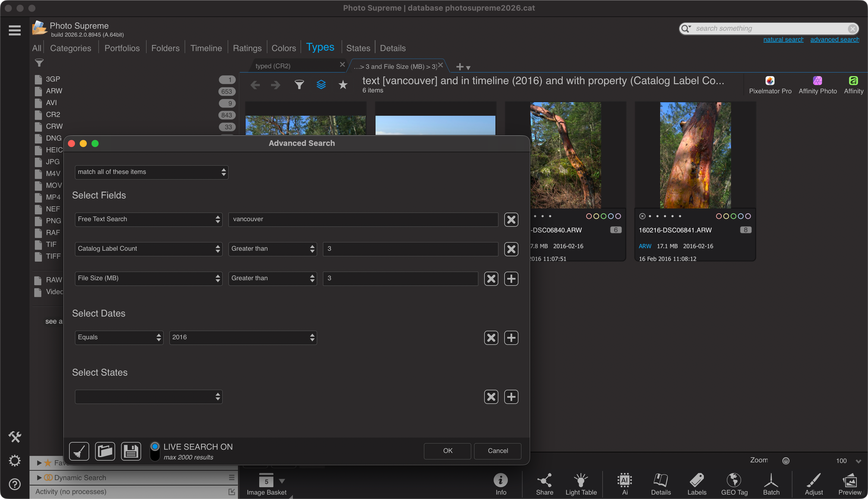
Task: Open the GEO Tag panel
Action: tap(734, 484)
